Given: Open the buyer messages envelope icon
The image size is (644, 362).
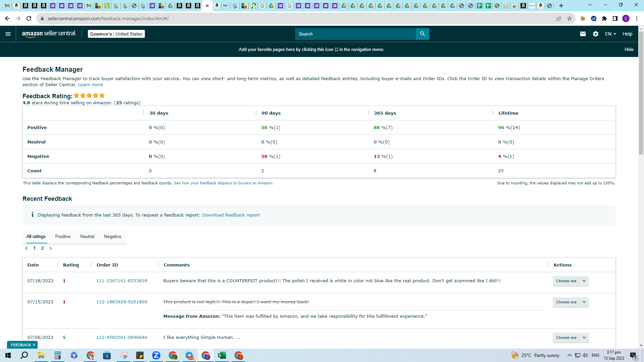Looking at the screenshot, I should tap(583, 34).
